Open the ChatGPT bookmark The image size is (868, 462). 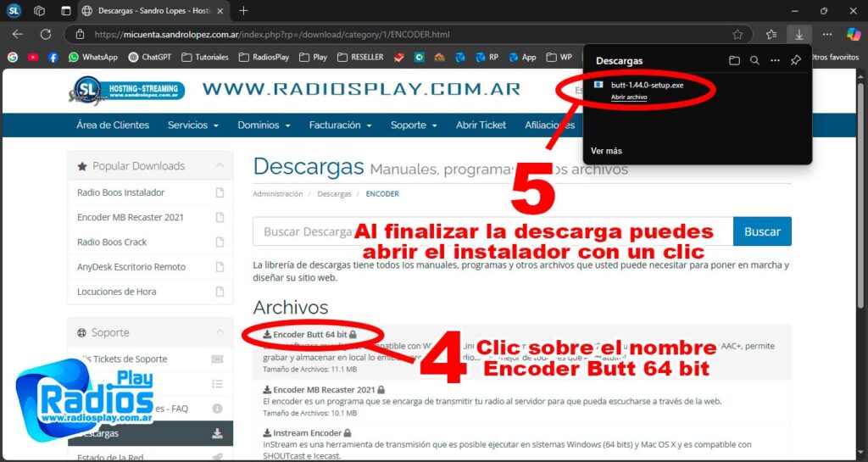(150, 57)
